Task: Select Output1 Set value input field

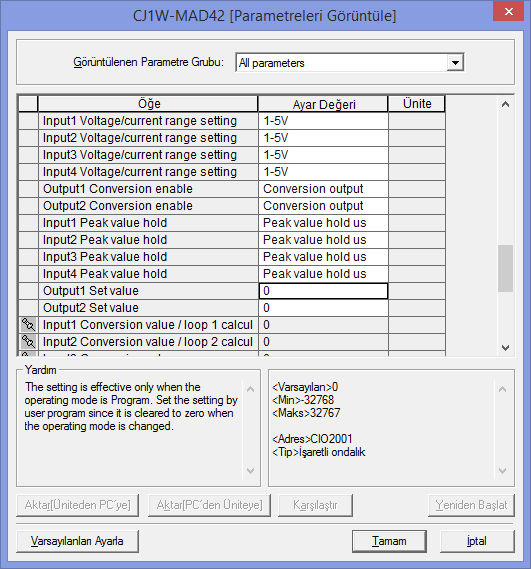Action: click(x=323, y=291)
